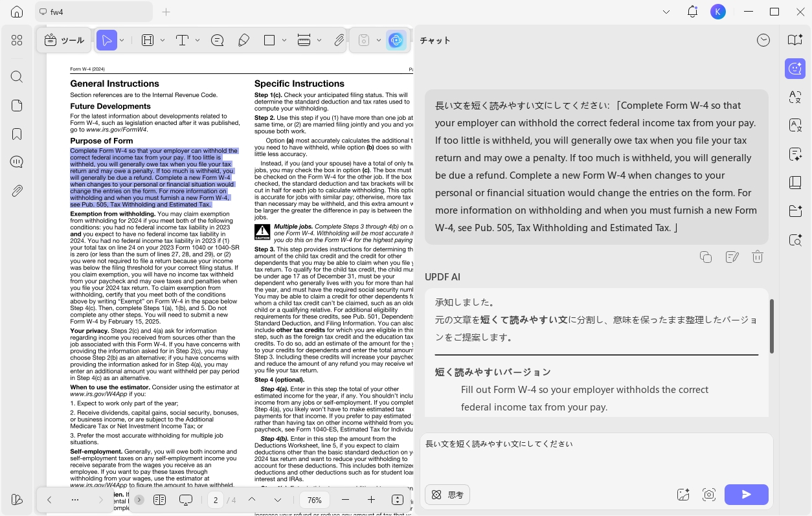The image size is (812, 516).
Task: Open notifications bell
Action: pyautogui.click(x=692, y=12)
